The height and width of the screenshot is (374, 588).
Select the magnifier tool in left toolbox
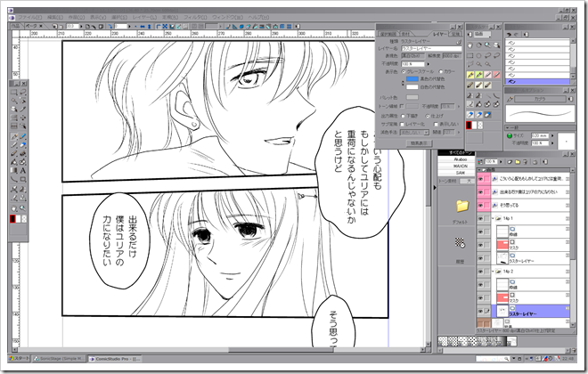(x=23, y=208)
